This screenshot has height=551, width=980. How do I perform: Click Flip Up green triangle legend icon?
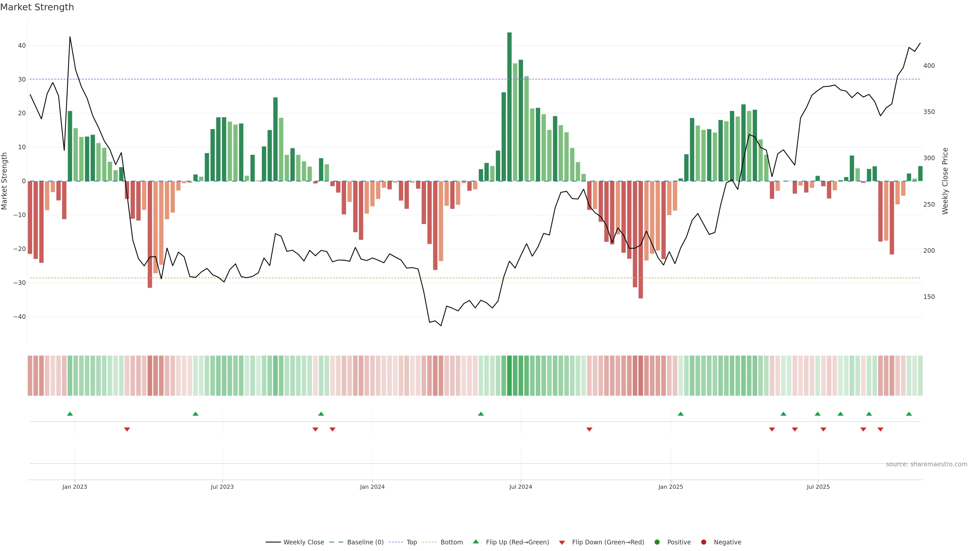pyautogui.click(x=475, y=542)
